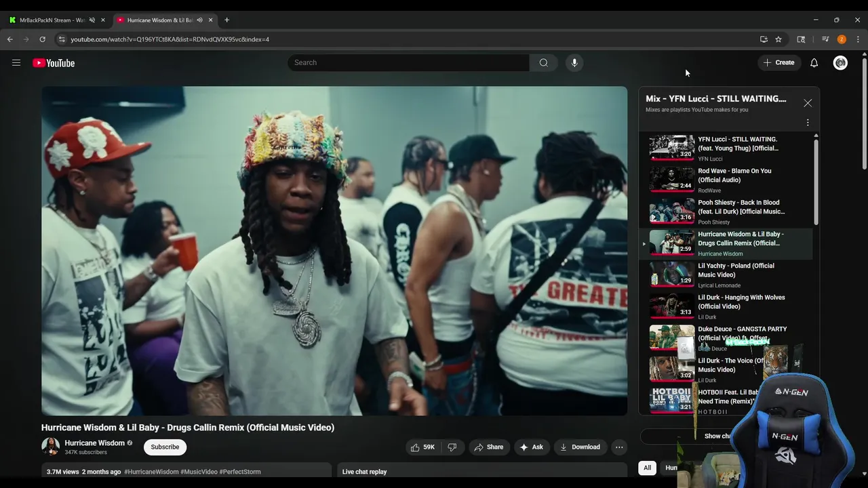Image resolution: width=868 pixels, height=488 pixels.
Task: Open the YouTube account avatar menu
Action: 840,63
